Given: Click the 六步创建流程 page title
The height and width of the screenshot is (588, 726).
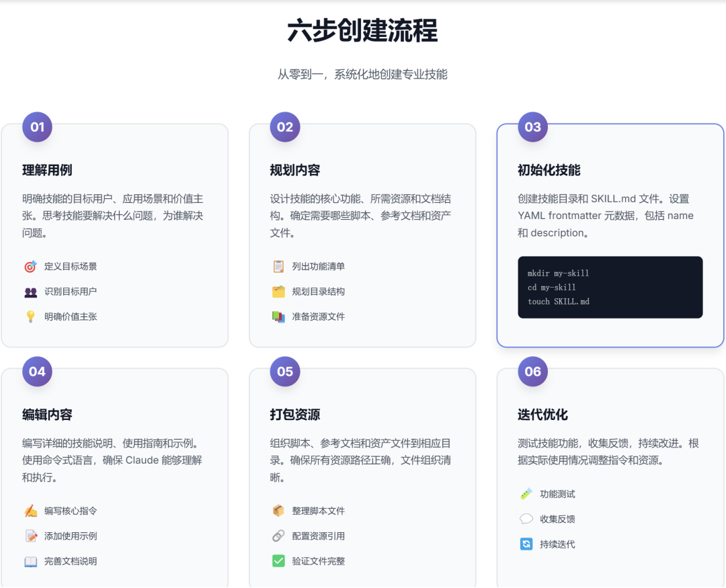Looking at the screenshot, I should pos(362,30).
